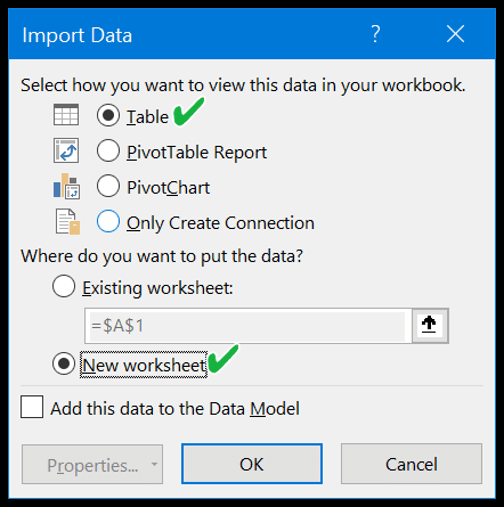Choose Only Create Connection radio button
This screenshot has height=507, width=504.
tap(108, 221)
